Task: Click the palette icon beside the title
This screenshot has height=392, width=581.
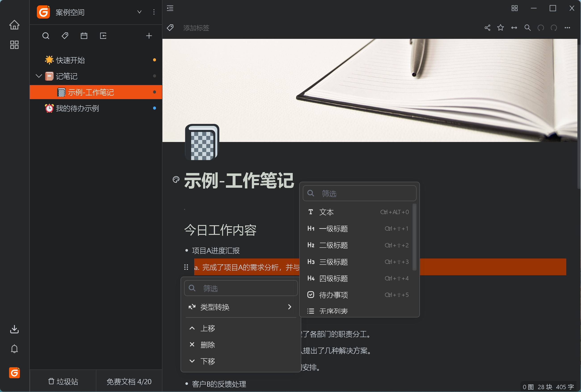Action: coord(176,179)
